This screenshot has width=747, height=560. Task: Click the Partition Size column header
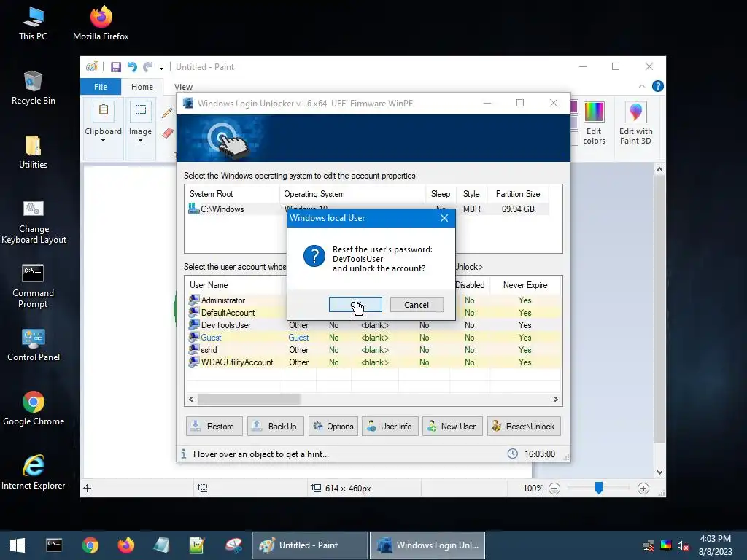coord(518,194)
